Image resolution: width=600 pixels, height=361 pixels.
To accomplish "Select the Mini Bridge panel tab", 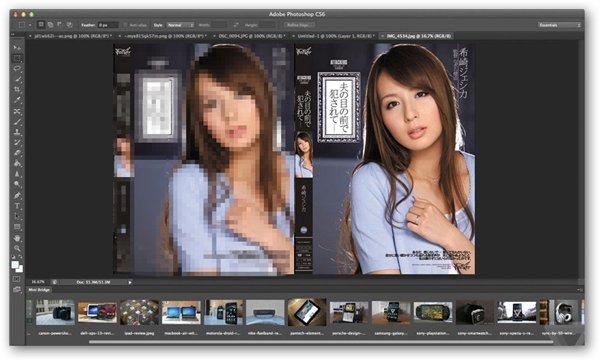I will coord(39,290).
